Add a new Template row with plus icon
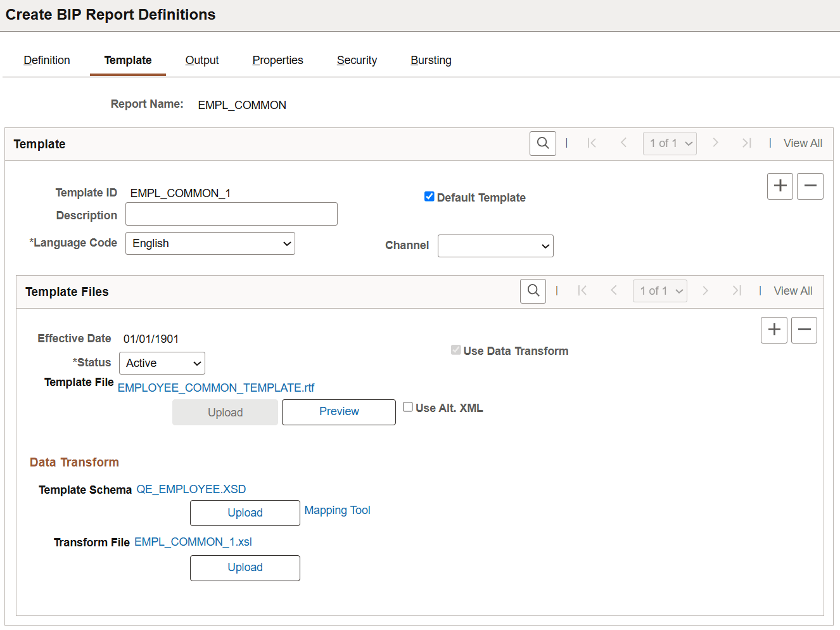The height and width of the screenshot is (630, 840). (780, 186)
